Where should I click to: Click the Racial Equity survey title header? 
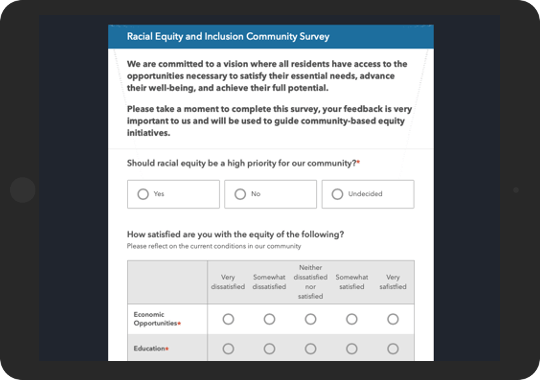coord(228,36)
